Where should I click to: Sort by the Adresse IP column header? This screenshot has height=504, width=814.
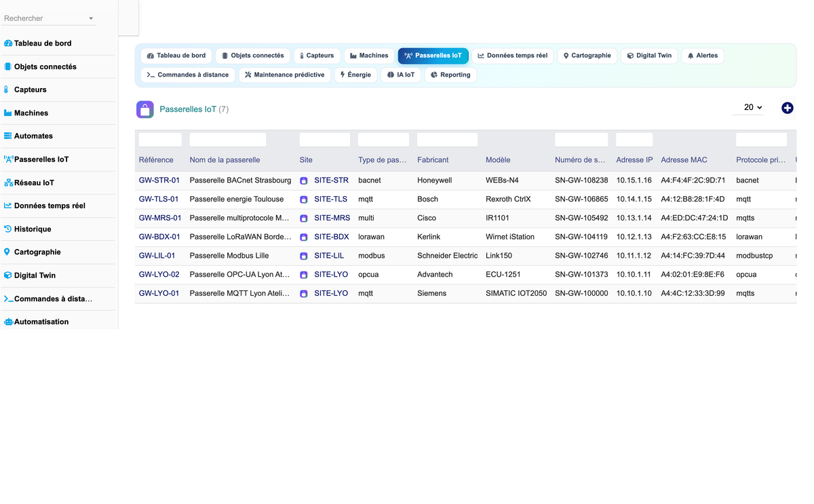(x=634, y=160)
